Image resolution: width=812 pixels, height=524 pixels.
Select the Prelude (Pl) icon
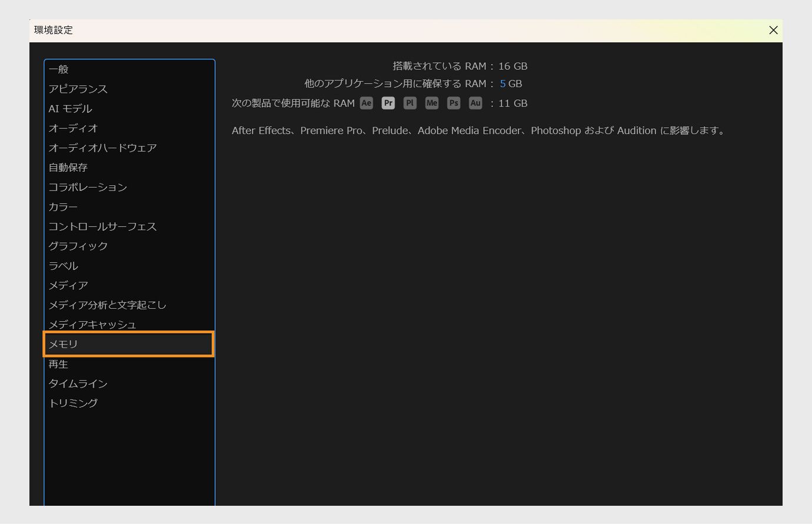(410, 103)
